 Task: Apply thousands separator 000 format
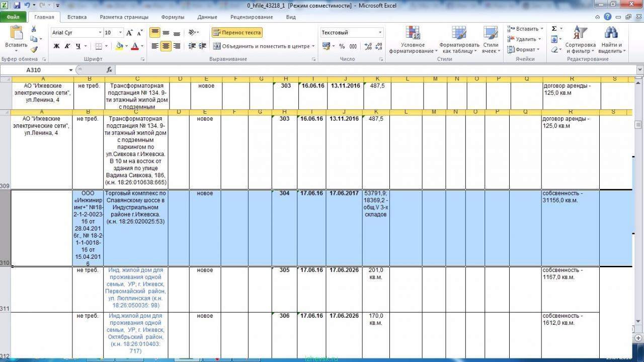coord(353,46)
